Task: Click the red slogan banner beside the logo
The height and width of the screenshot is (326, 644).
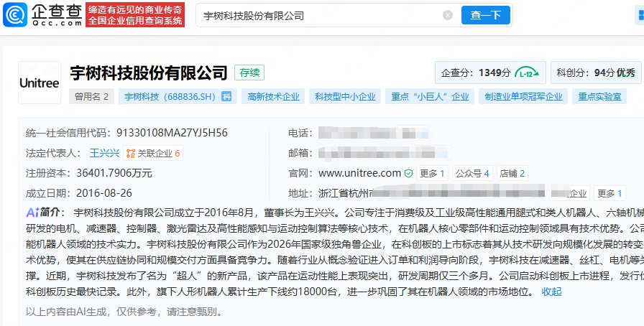Action: (135, 15)
